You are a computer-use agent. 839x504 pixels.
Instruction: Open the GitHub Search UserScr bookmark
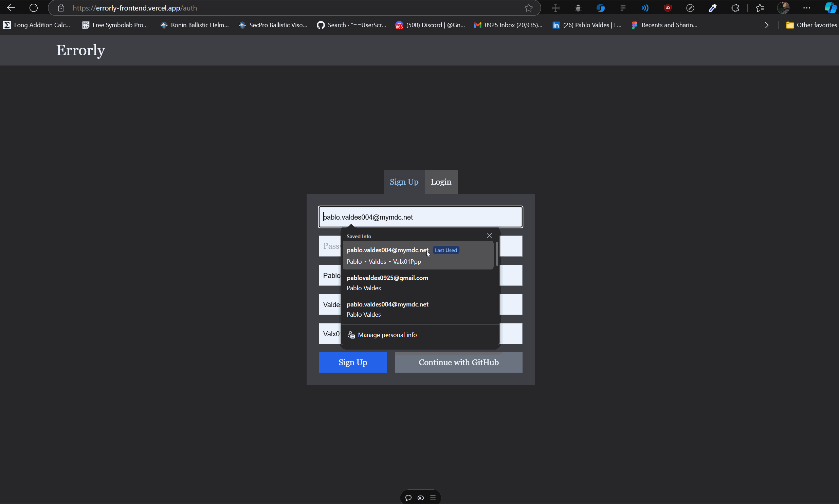[x=351, y=25]
